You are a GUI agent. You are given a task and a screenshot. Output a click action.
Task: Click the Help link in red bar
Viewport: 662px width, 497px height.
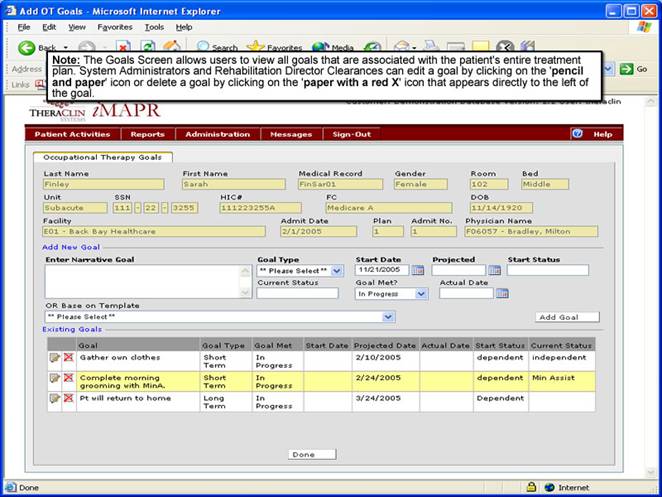pos(602,134)
